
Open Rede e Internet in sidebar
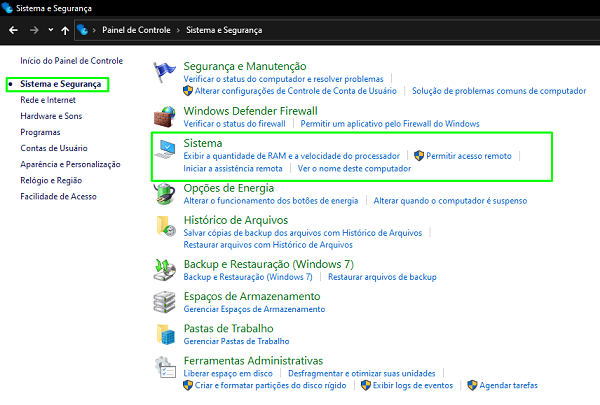[46, 100]
